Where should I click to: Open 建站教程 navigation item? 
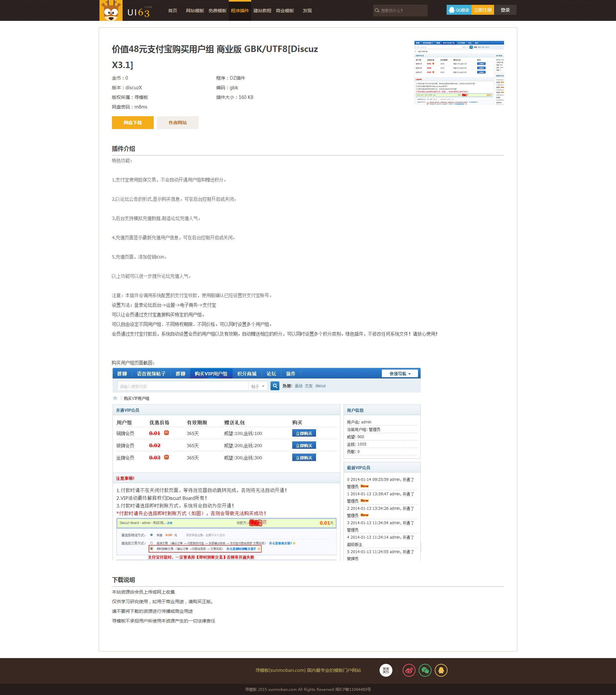point(262,11)
